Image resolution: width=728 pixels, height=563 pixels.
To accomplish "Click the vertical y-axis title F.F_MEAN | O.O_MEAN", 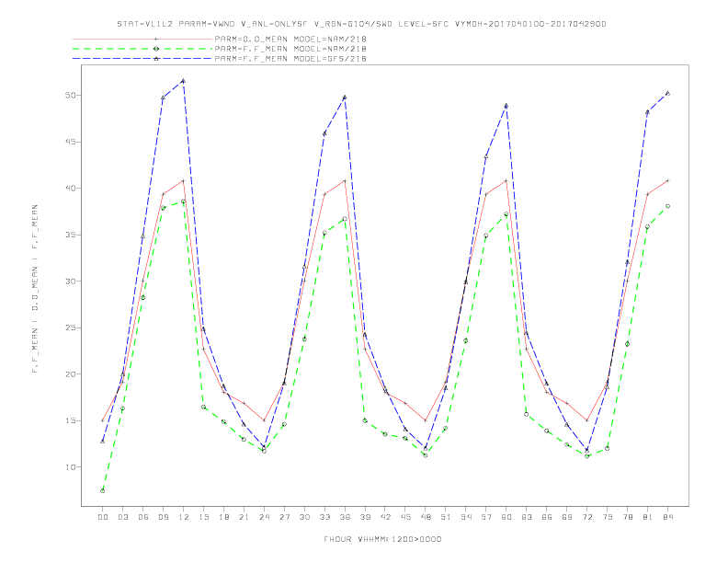I will click(35, 289).
